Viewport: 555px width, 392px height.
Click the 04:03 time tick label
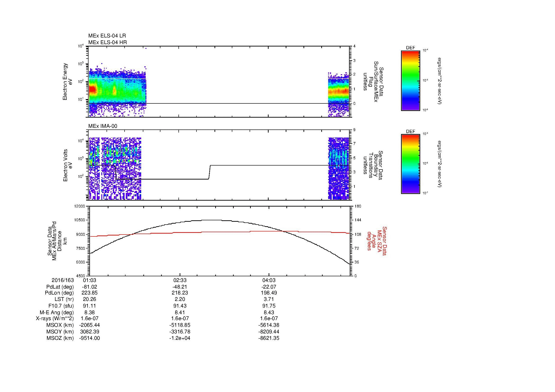[269, 280]
